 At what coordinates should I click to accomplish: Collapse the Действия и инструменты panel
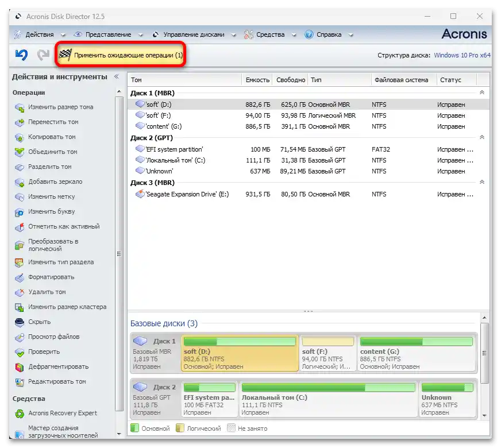pyautogui.click(x=117, y=76)
